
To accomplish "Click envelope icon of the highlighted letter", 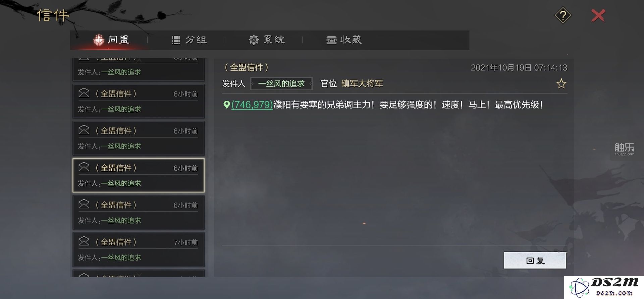I will (x=84, y=167).
